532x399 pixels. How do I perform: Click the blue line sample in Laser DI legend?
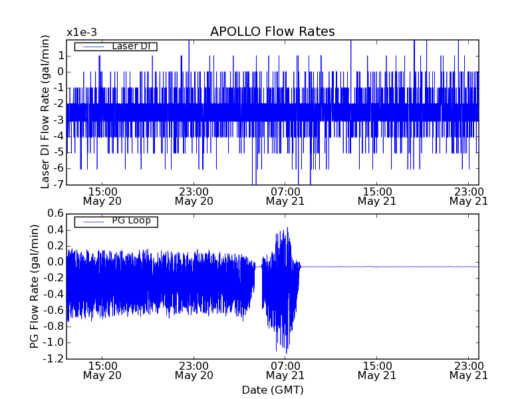[x=92, y=47]
